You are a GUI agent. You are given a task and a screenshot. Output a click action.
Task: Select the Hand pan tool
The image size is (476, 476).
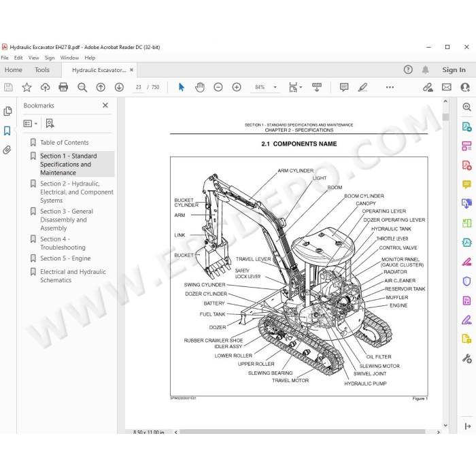[x=200, y=88]
